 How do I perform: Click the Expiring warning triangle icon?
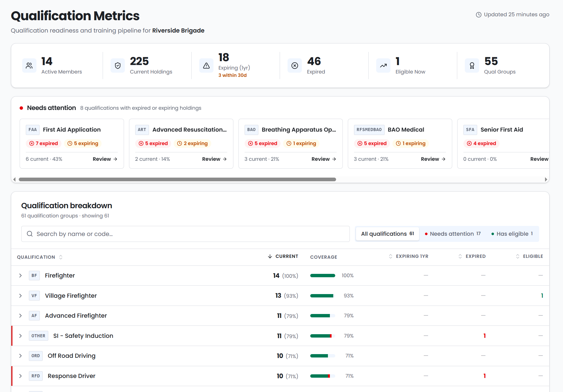[206, 66]
